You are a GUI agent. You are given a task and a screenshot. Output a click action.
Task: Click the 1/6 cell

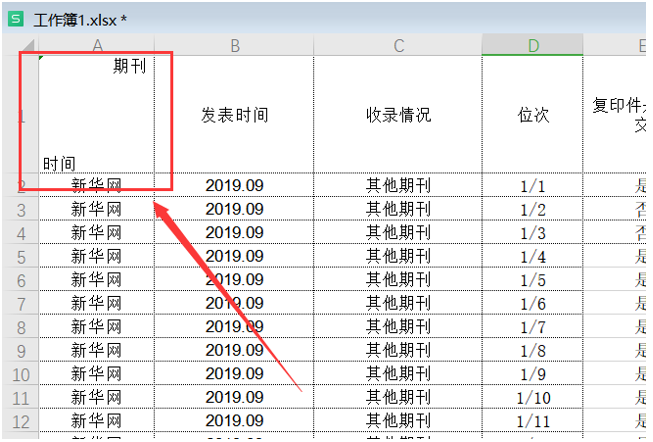[x=533, y=303]
